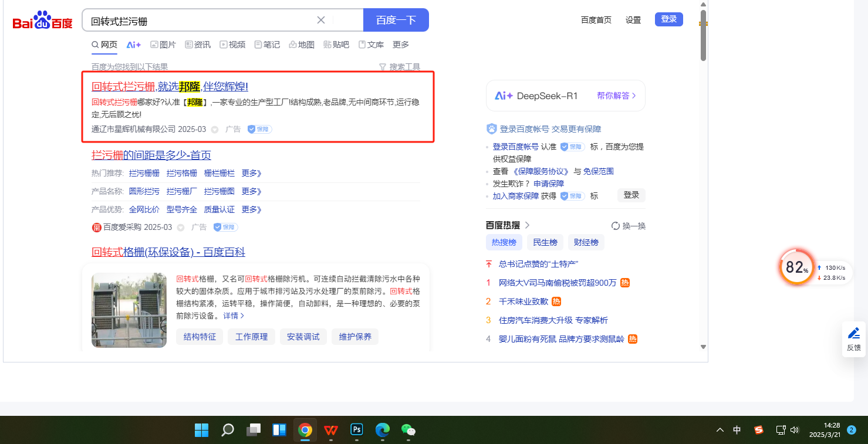Expand ad info arrow beside 通辽市星辉机械有限公司 2025-03
This screenshot has width=868, height=444.
pyautogui.click(x=215, y=130)
